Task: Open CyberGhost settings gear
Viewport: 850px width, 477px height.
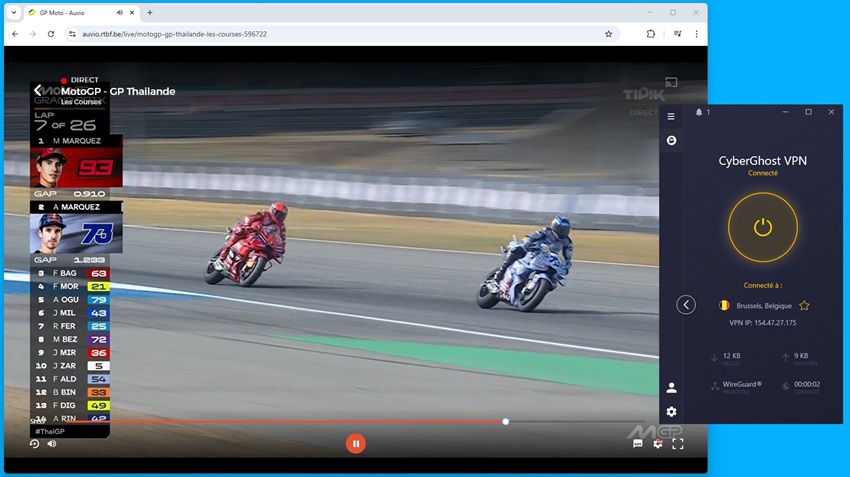Action: point(671,411)
